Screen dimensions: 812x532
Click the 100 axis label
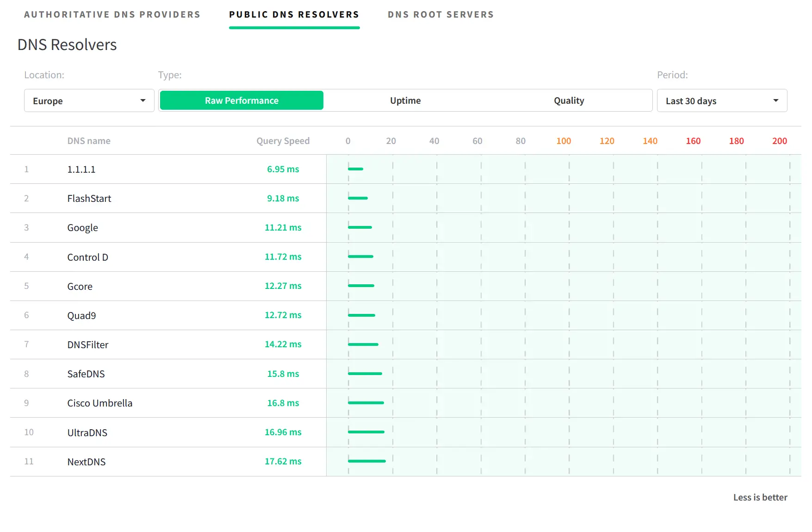coord(564,141)
